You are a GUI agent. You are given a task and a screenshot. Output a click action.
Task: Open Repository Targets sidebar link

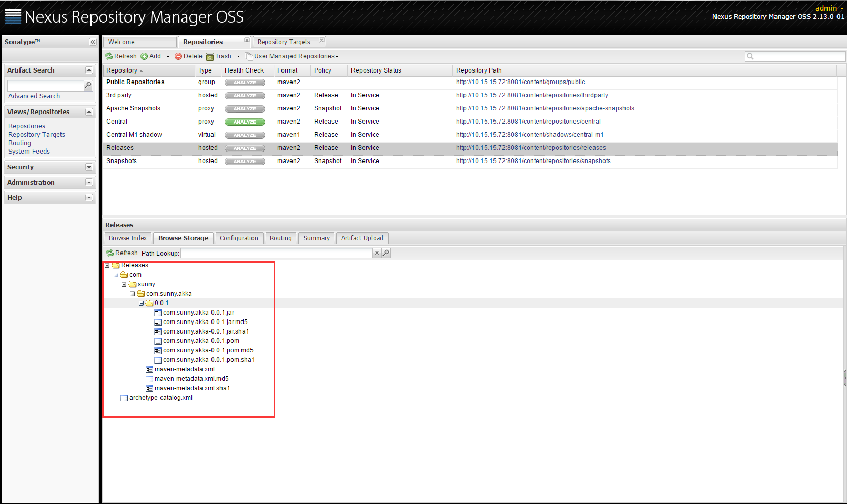click(x=37, y=135)
